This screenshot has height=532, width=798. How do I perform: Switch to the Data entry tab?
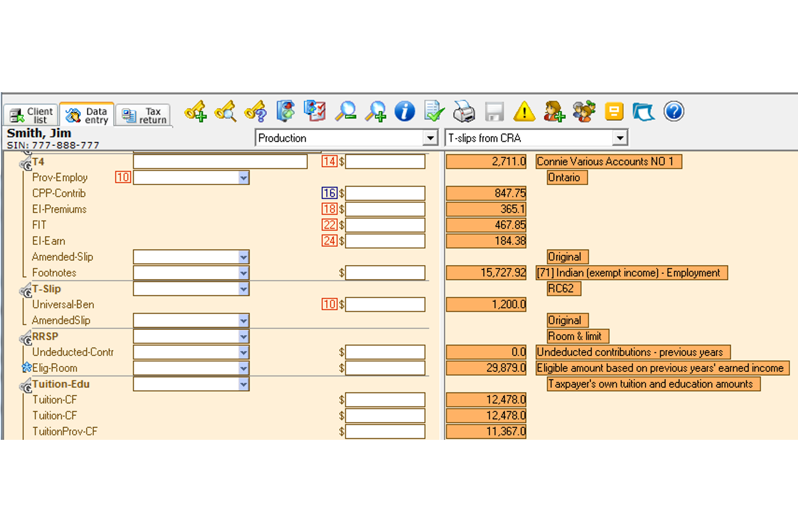coord(87,115)
